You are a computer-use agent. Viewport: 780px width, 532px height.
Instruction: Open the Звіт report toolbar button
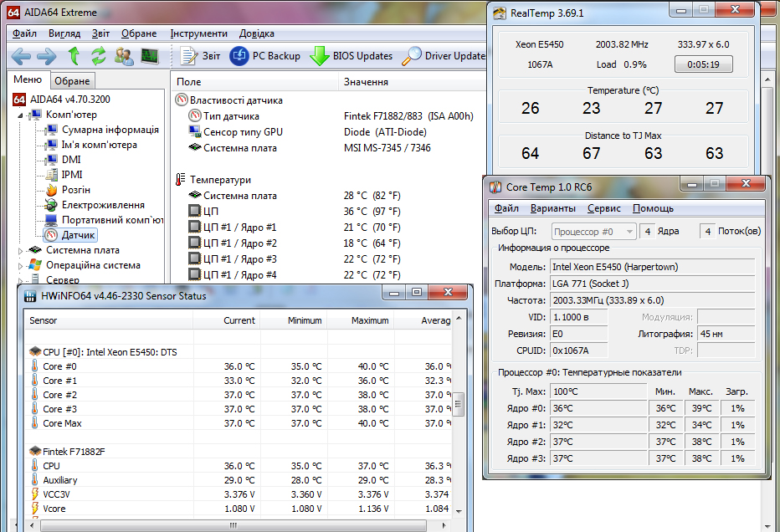pyautogui.click(x=200, y=56)
